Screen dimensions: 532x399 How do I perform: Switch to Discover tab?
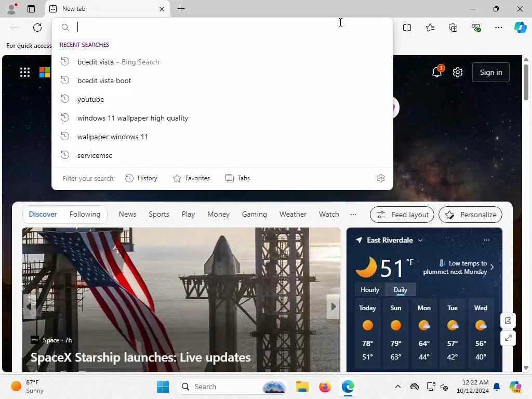43,215
